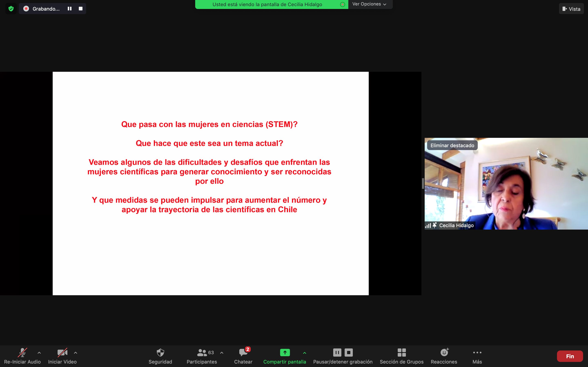The height and width of the screenshot is (367, 588).
Task: Expand the participants options chevron
Action: (x=222, y=353)
